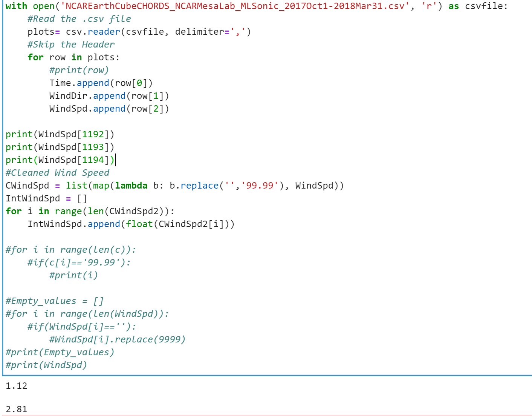The width and height of the screenshot is (532, 416).
Task: Click the WindSpd.append(row[2]) line
Action: (109, 109)
